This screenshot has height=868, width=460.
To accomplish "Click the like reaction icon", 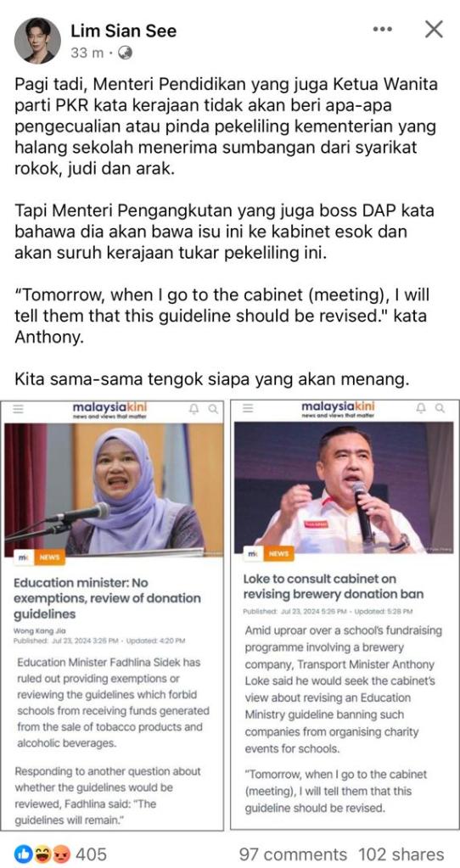I will pyautogui.click(x=25, y=854).
